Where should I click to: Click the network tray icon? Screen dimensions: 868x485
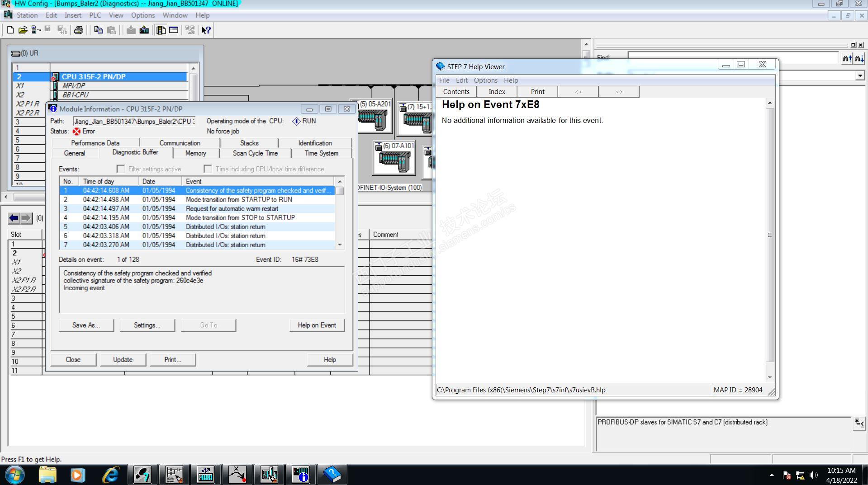tap(800, 475)
